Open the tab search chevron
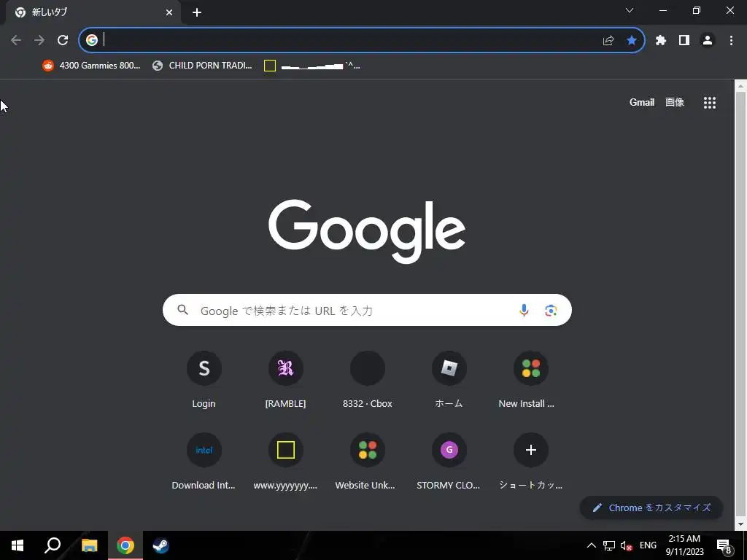 630,10
